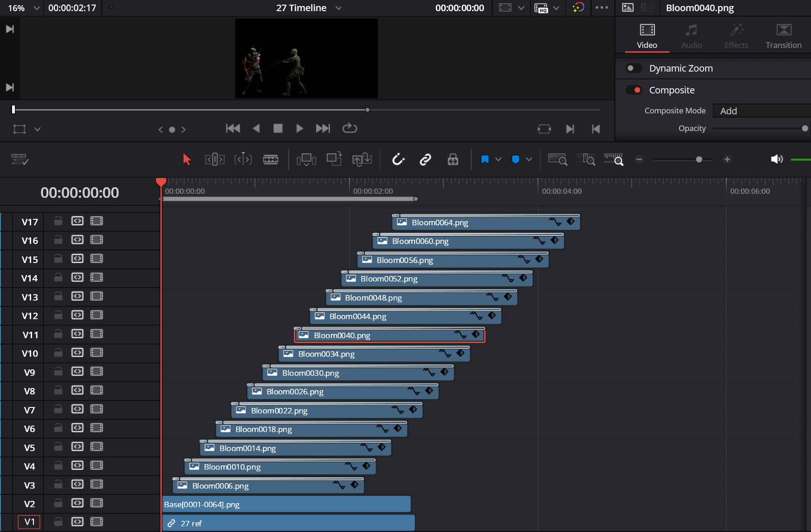Select the Blade Edit mode tool
Screen dimensions: 811x532
point(271,159)
